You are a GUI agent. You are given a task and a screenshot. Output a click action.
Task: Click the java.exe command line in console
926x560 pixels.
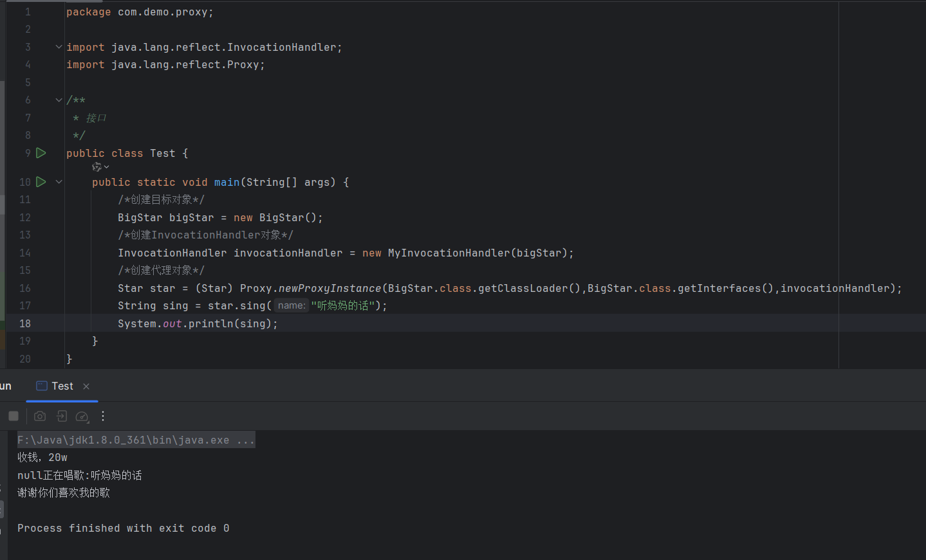(x=135, y=440)
